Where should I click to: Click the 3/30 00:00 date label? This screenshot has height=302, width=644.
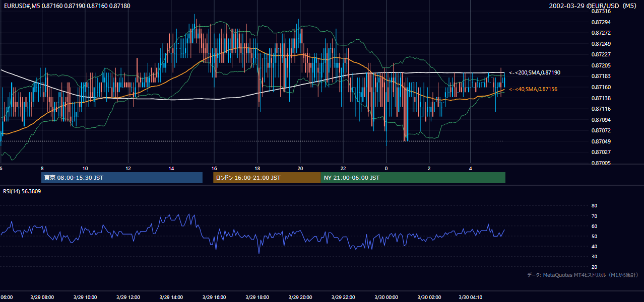(386, 297)
